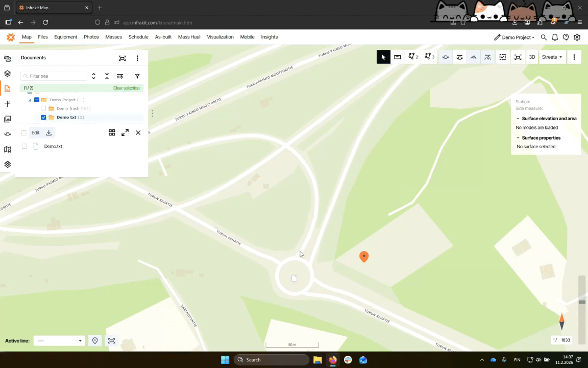Open the Streets basemap dropdown
The height and width of the screenshot is (368, 588).
pos(552,57)
